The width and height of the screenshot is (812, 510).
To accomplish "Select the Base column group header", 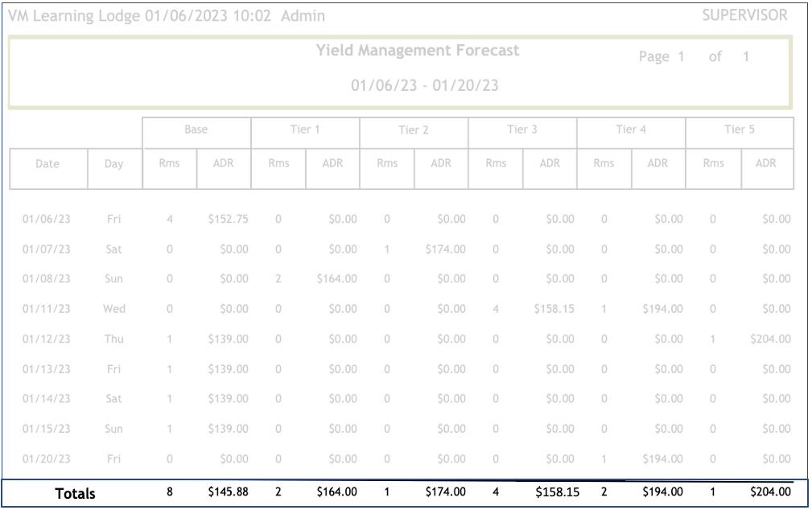I will pyautogui.click(x=196, y=130).
